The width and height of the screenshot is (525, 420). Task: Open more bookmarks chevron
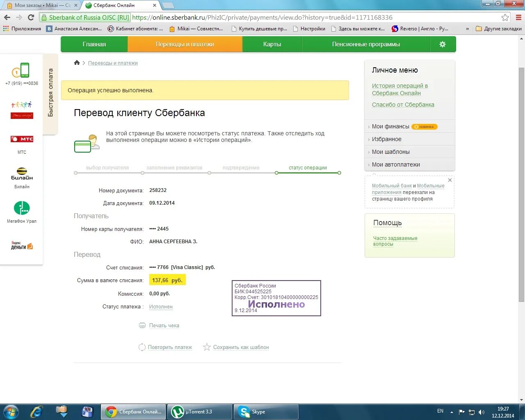[x=468, y=29]
